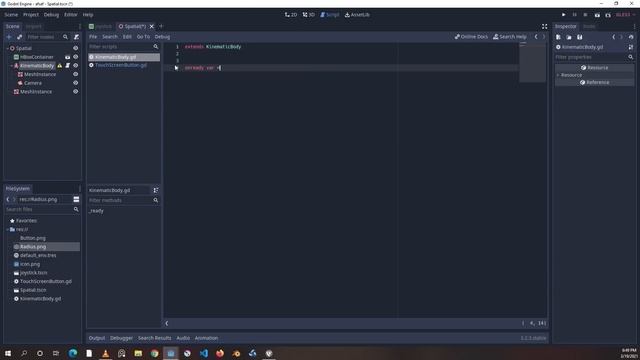Open script editor Go To menu
This screenshot has width=640, height=360.
coord(143,37)
